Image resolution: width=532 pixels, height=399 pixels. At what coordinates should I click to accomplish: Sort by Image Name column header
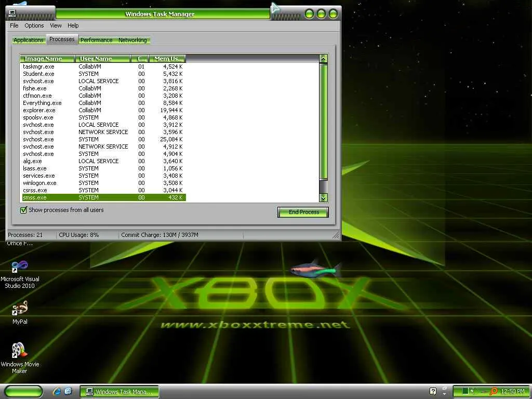[47, 59]
